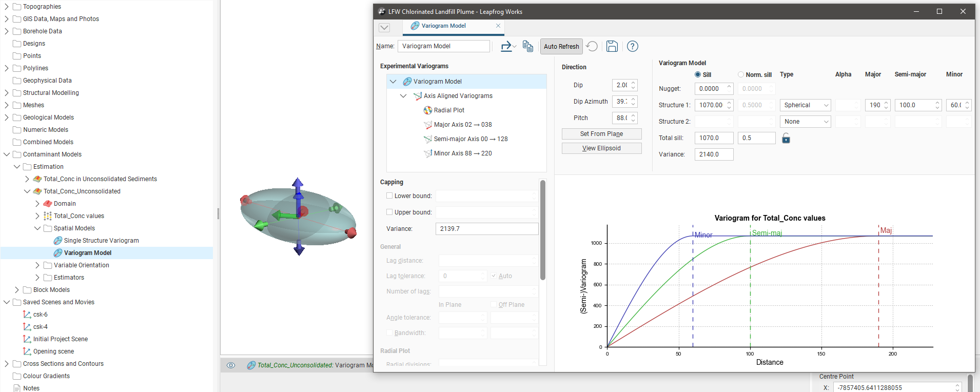Open Structure 1 type Spherical dropdown
Image resolution: width=980 pixels, height=392 pixels.
[x=805, y=105]
